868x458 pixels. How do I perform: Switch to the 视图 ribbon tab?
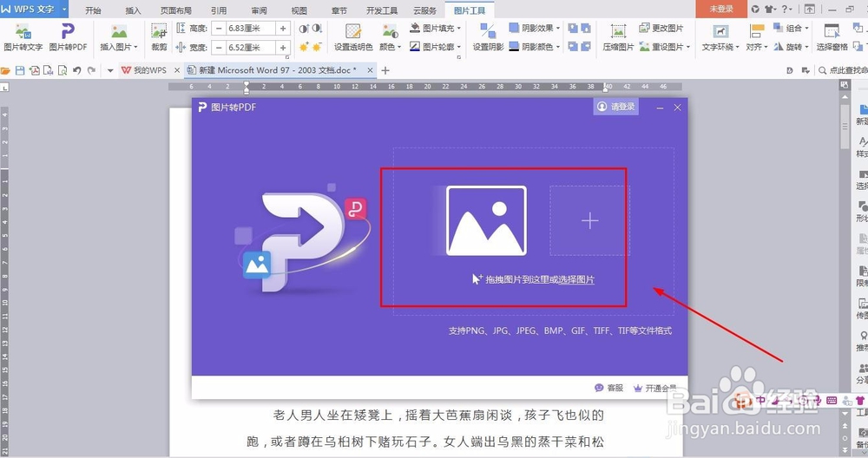(x=299, y=10)
